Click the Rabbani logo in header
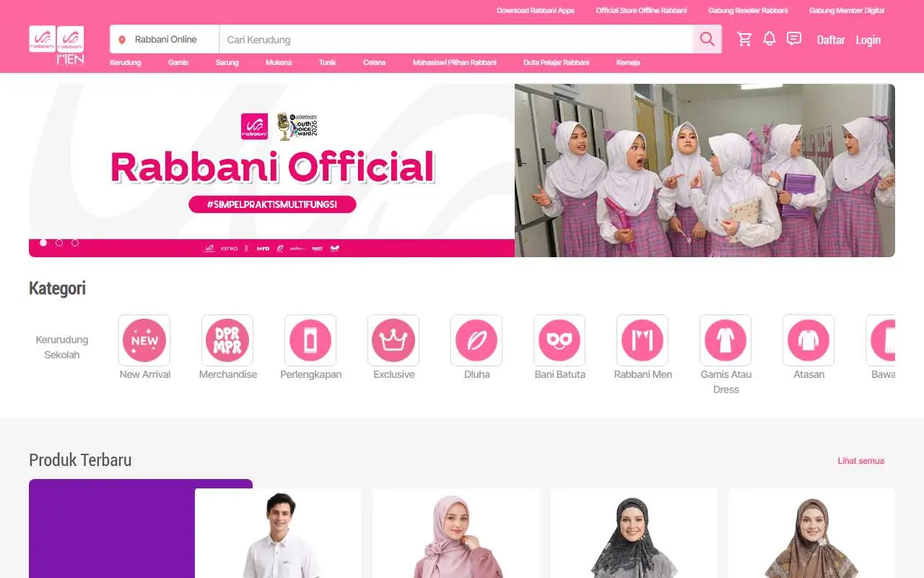This screenshot has height=578, width=924. [x=43, y=39]
